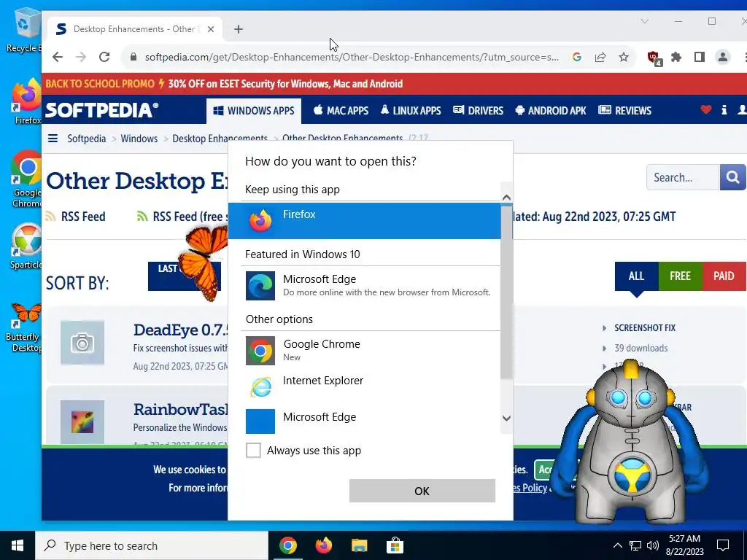
Task: Open the volume control in tray
Action: pos(653,545)
